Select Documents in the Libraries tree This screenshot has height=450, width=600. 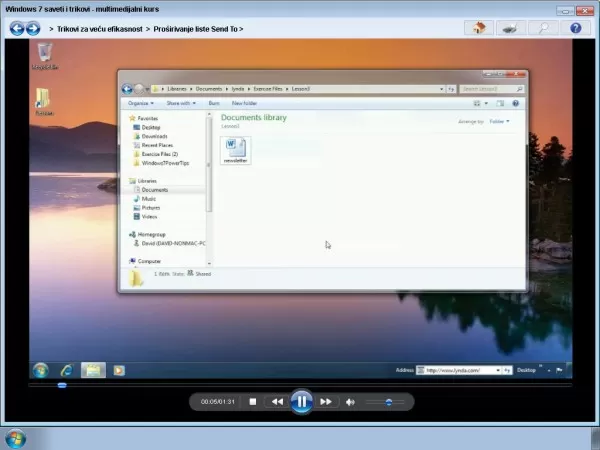155,190
